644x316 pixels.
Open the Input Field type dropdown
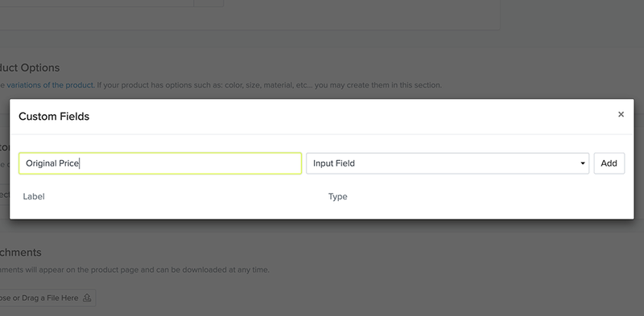(448, 163)
